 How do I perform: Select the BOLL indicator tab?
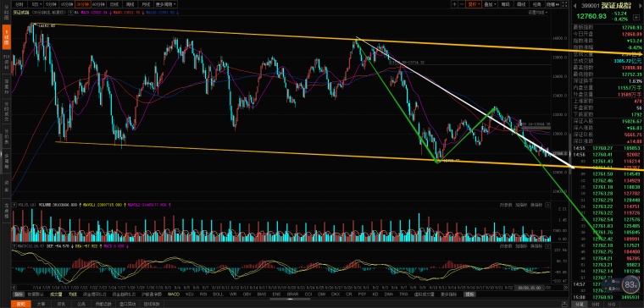[218, 294]
